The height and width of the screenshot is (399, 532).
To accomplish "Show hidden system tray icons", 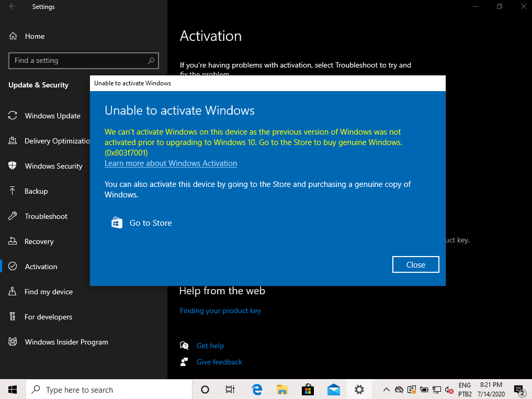I will click(386, 390).
